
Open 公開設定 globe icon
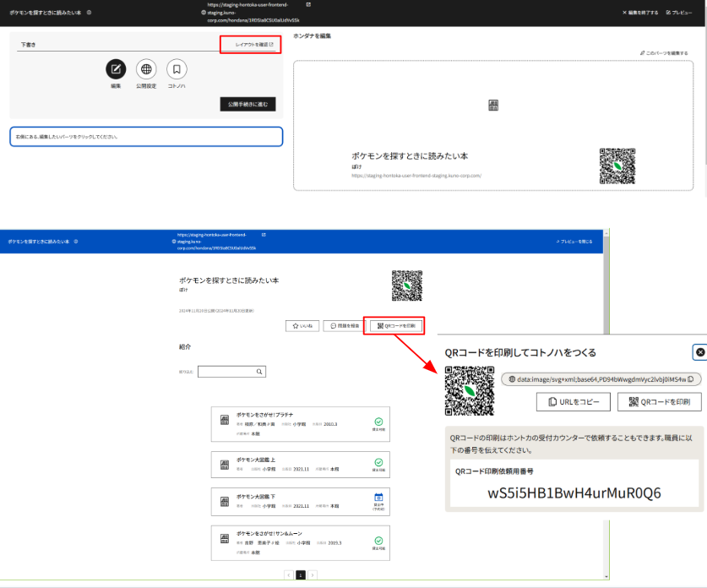pyautogui.click(x=146, y=69)
